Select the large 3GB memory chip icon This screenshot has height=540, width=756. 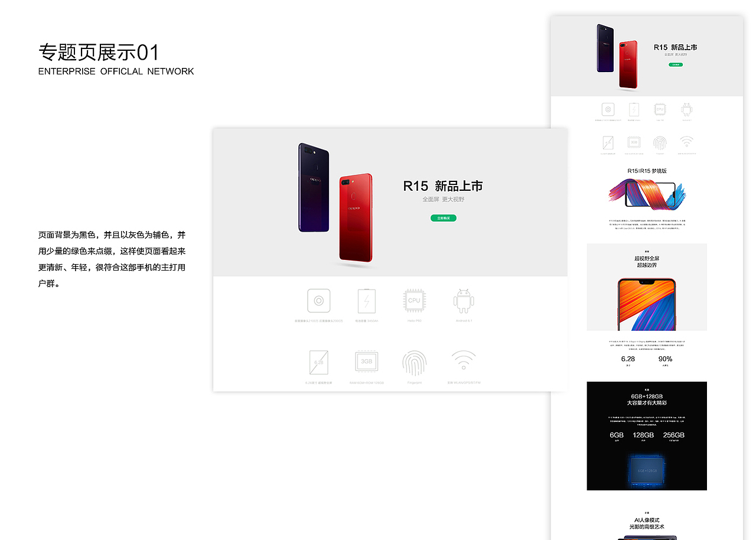[366, 362]
